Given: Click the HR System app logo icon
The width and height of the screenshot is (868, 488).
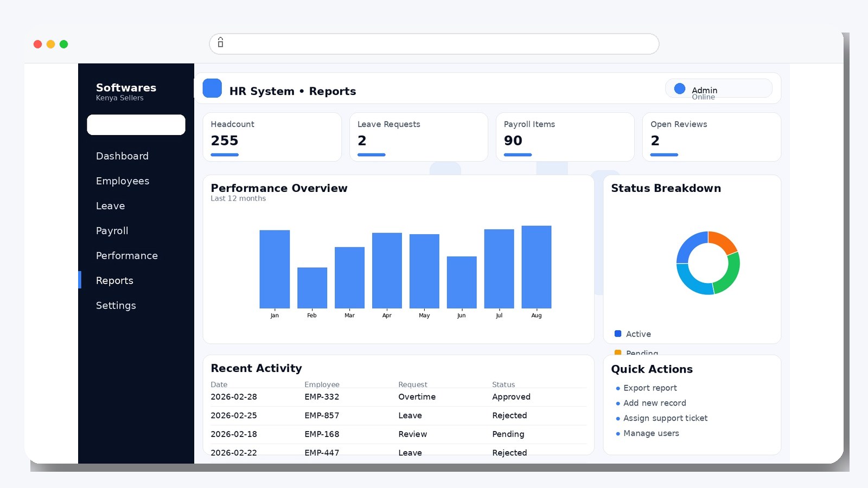Looking at the screenshot, I should pos(212,88).
